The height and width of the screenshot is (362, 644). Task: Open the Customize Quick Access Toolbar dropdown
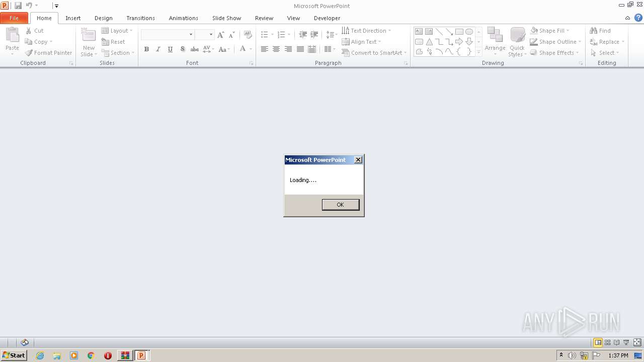pyautogui.click(x=56, y=6)
